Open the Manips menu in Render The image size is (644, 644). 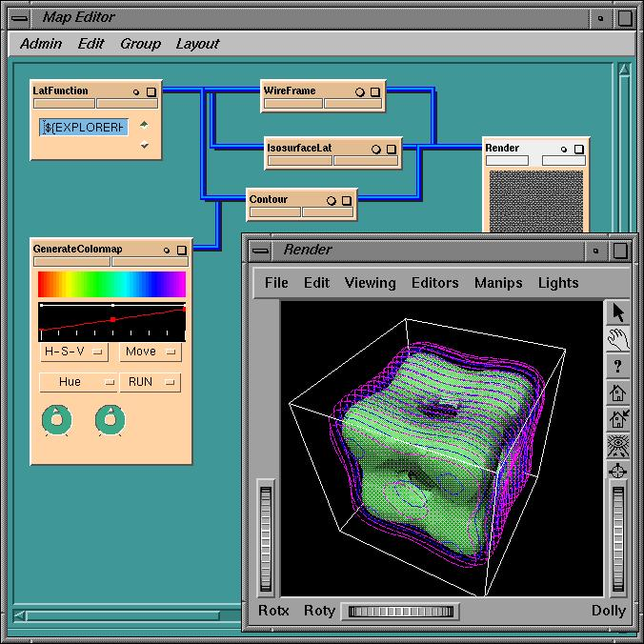tap(499, 283)
